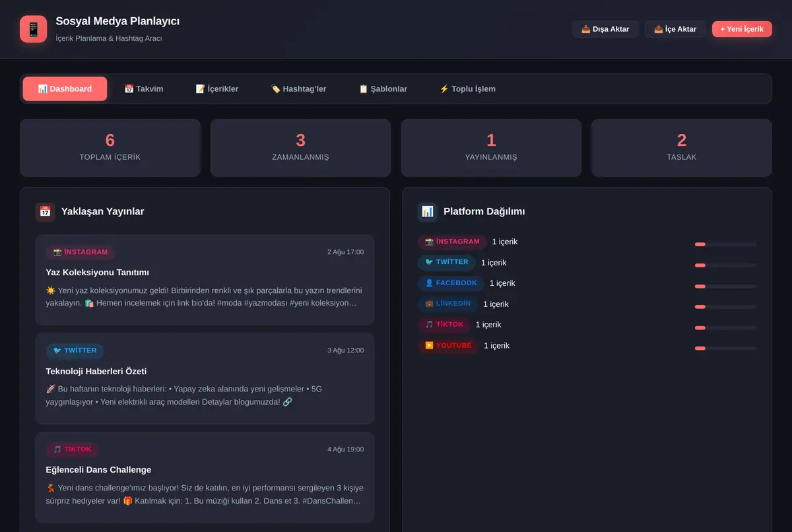
Task: Click the İçe Aktar button
Action: (x=675, y=29)
